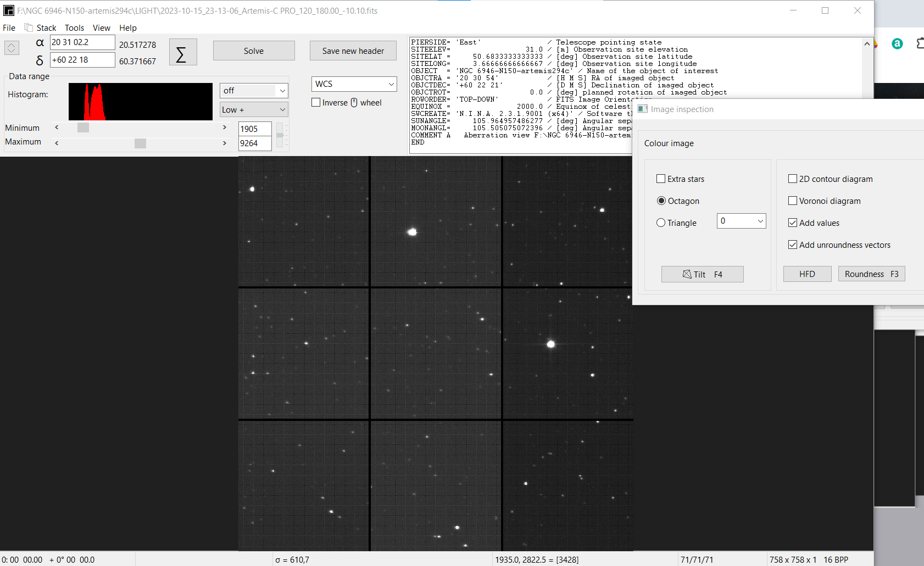Click the Tilt F4 button icon
This screenshot has width=924, height=566.
pos(687,274)
